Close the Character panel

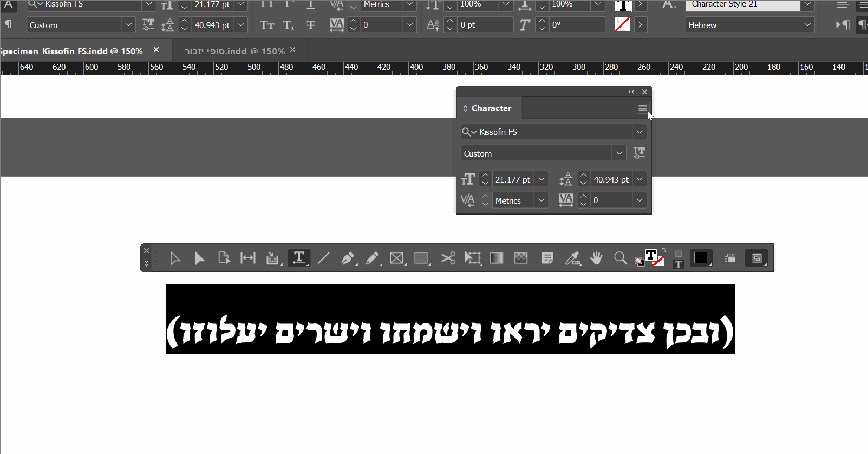point(644,92)
